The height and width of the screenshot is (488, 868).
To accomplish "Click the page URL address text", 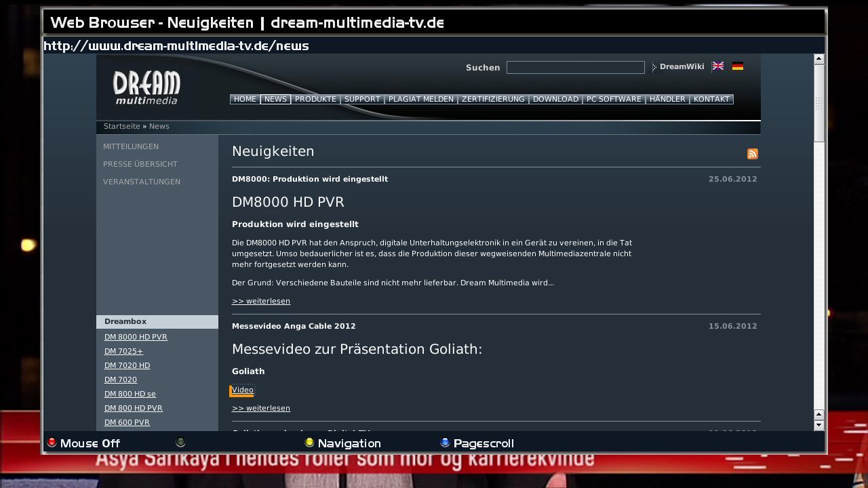I will (176, 46).
